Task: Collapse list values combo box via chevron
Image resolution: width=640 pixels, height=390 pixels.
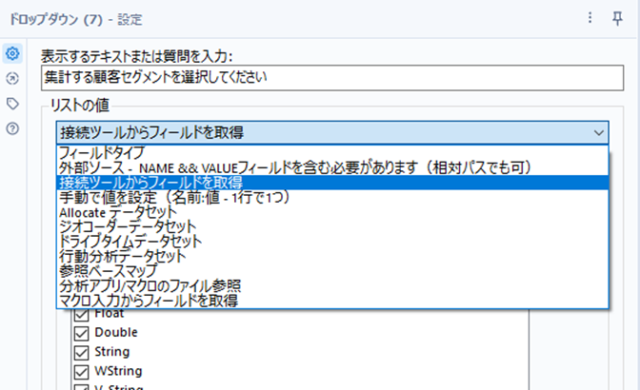Action: 599,133
